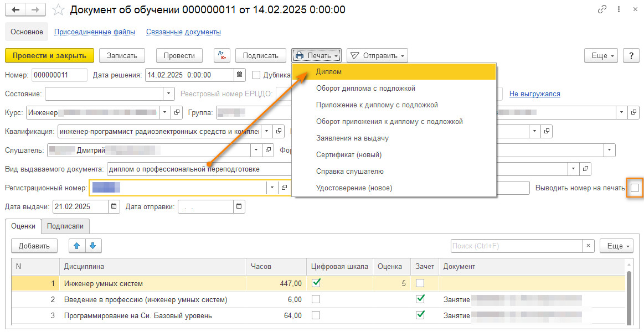
Task: Open calendar picker for Дата выдачи
Action: pos(114,207)
